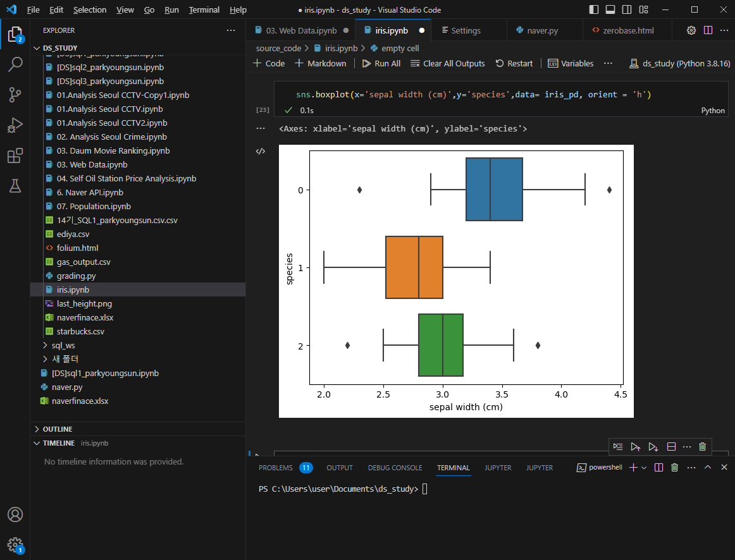Click Run All in notebook toolbar
The width and height of the screenshot is (735, 560).
[381, 63]
